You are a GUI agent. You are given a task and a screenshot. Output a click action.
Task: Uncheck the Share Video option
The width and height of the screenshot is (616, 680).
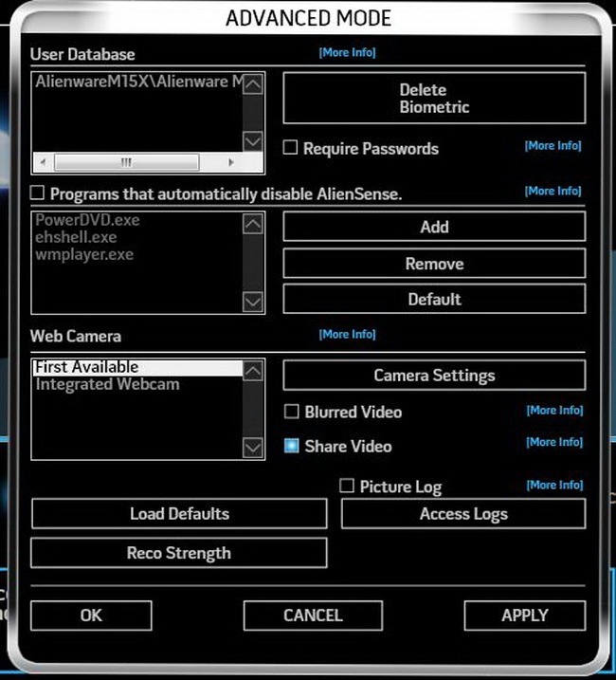(x=292, y=446)
